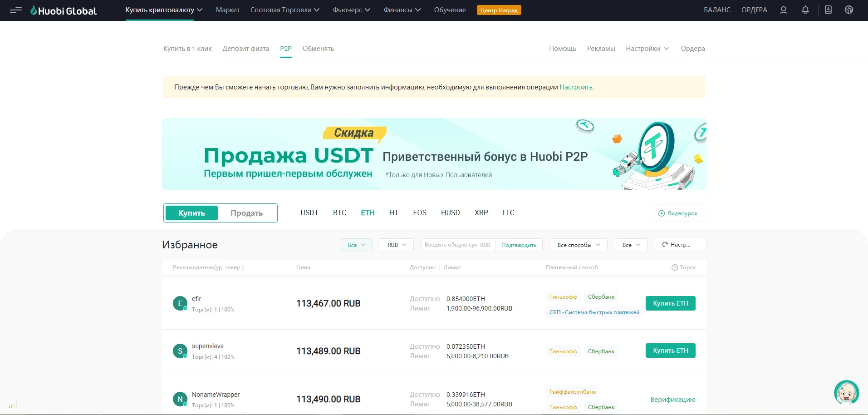868x415 pixels.
Task: Open the language globe icon
Action: tap(849, 10)
